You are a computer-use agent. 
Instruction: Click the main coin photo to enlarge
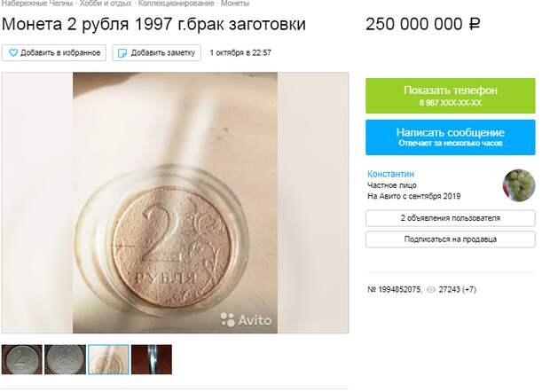(175, 203)
